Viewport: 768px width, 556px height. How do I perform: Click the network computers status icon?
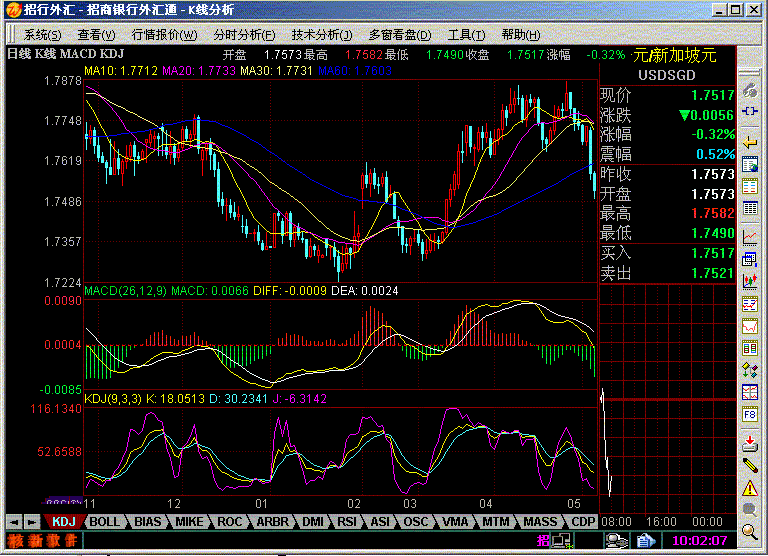point(561,541)
